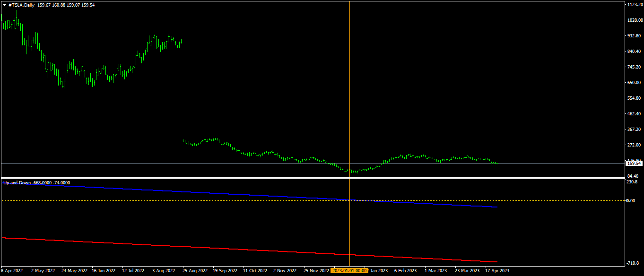Click the 1028.00 price scale label
644x276 pixels.
635,20
